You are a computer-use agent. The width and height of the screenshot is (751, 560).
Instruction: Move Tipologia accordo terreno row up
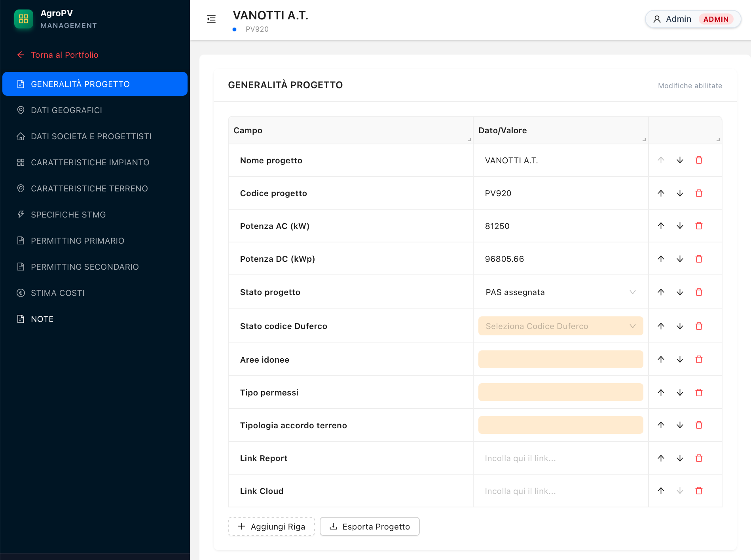tap(661, 425)
